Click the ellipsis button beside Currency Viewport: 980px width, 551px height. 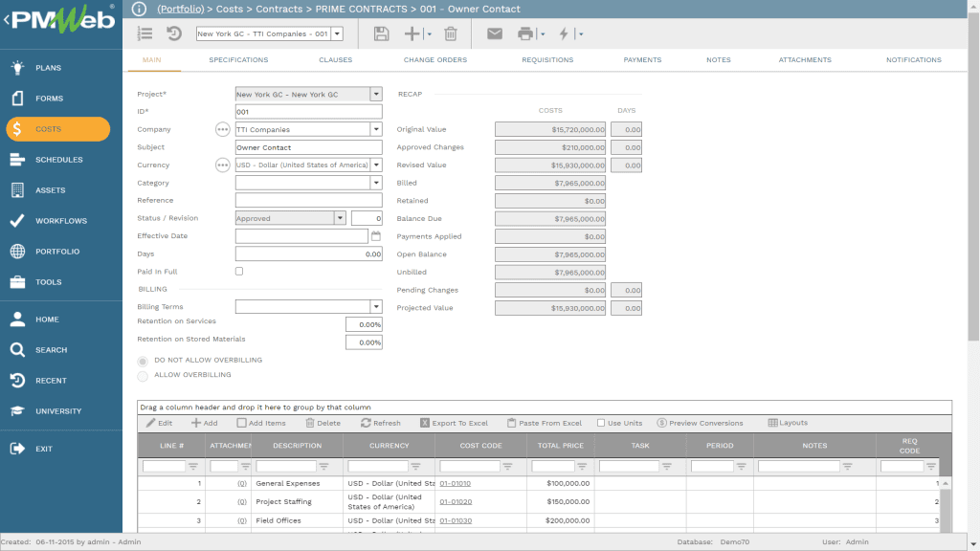(222, 165)
